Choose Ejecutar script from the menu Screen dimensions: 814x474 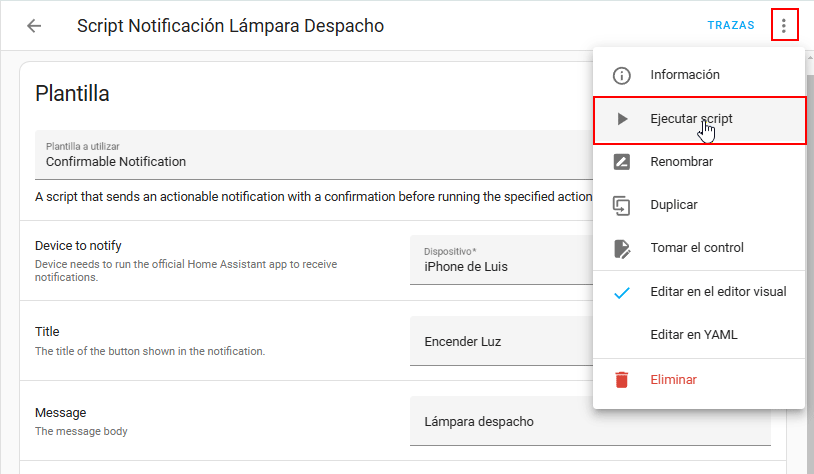(690, 119)
